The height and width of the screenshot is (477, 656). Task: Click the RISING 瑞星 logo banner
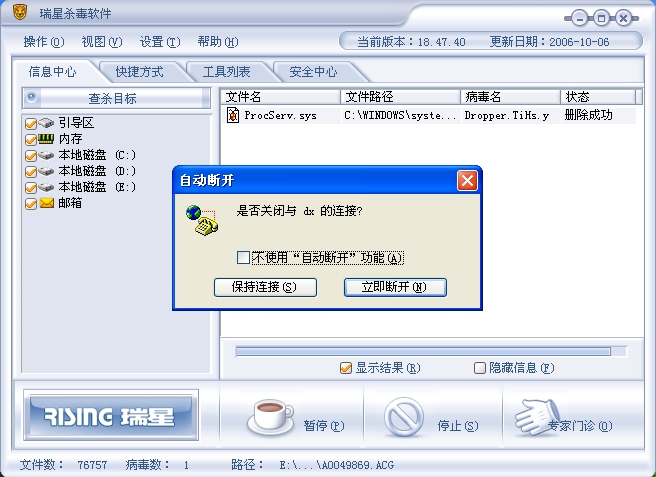pos(110,416)
